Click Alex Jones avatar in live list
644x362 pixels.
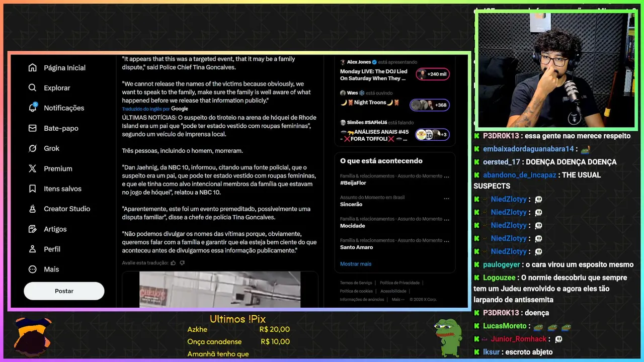pyautogui.click(x=343, y=62)
